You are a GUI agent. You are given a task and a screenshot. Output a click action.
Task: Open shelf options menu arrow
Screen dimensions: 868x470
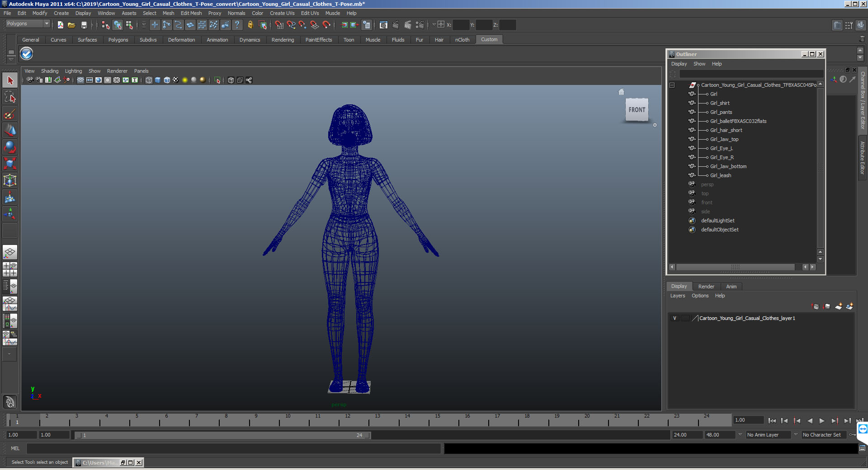click(x=11, y=59)
